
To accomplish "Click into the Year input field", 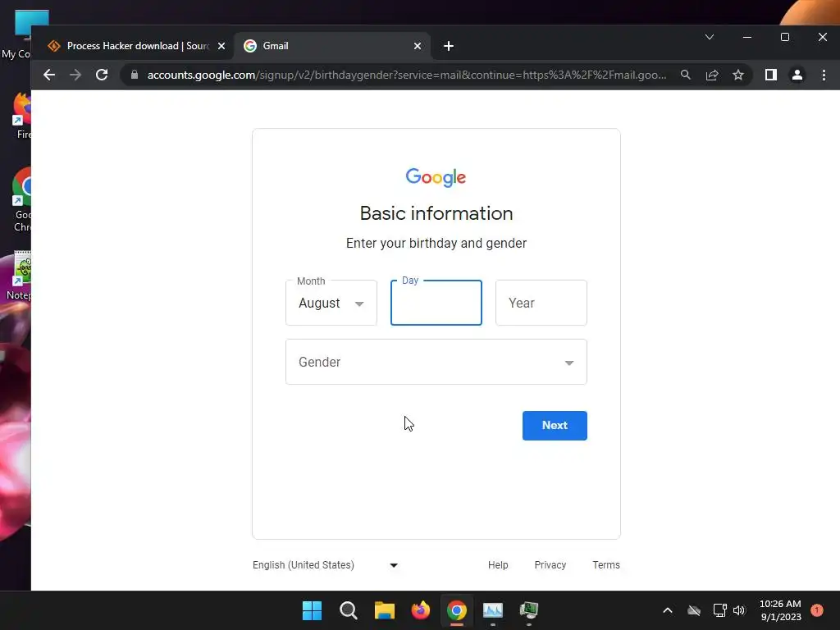I will 541,303.
